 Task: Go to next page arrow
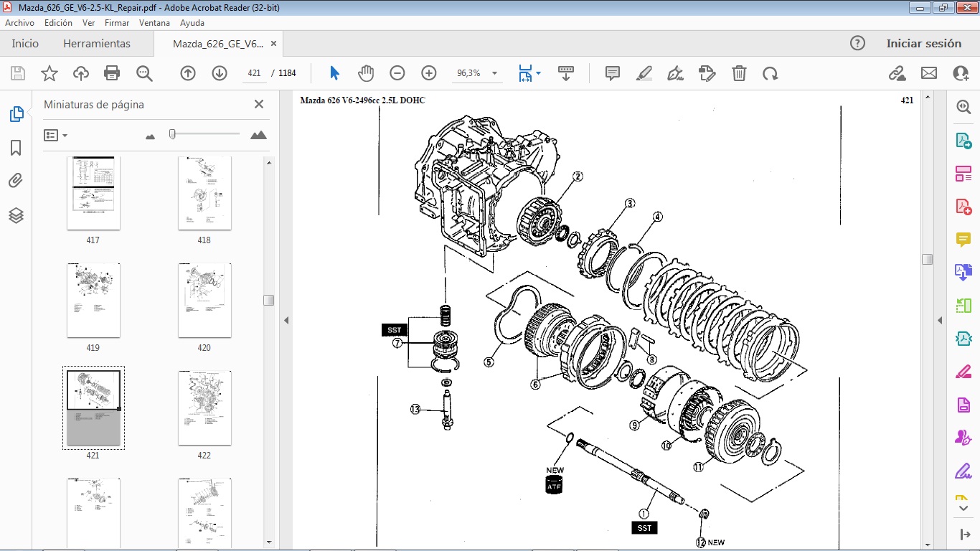[220, 73]
